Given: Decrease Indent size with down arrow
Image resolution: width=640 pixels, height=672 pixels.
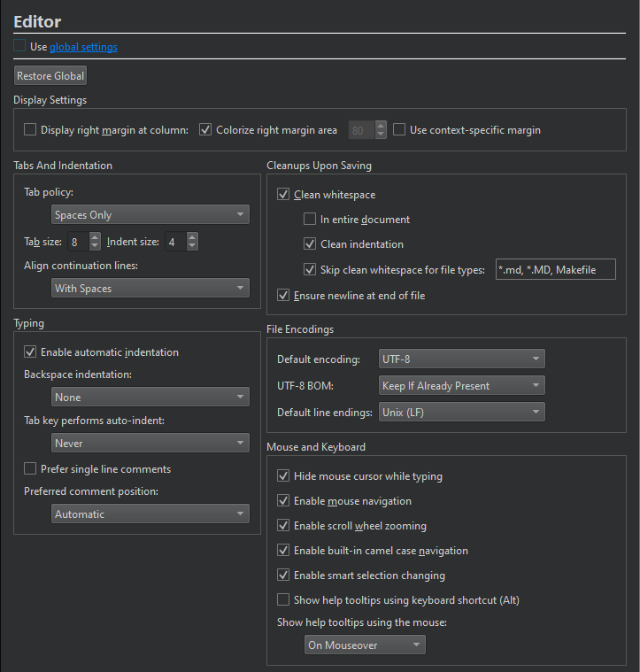Looking at the screenshot, I should pyautogui.click(x=192, y=246).
